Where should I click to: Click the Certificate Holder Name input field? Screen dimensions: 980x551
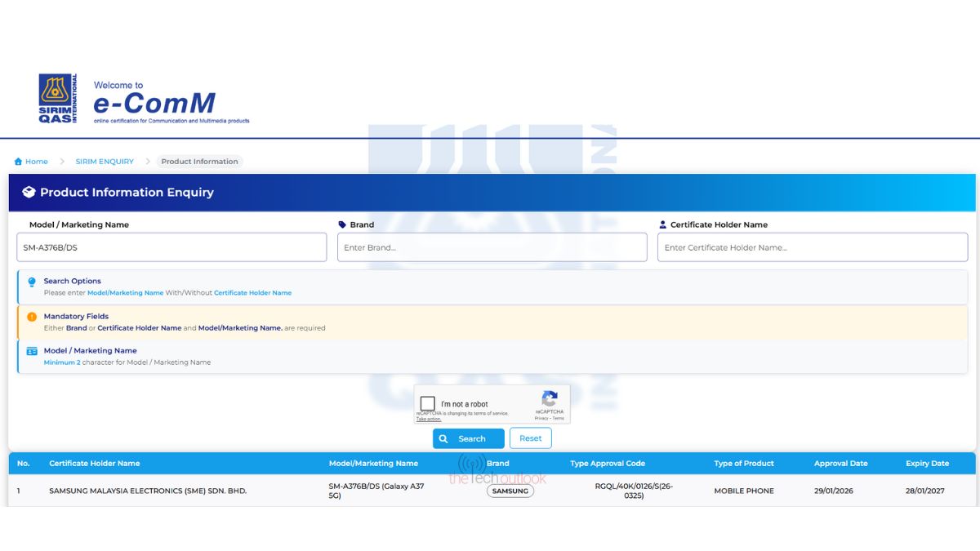tap(812, 247)
